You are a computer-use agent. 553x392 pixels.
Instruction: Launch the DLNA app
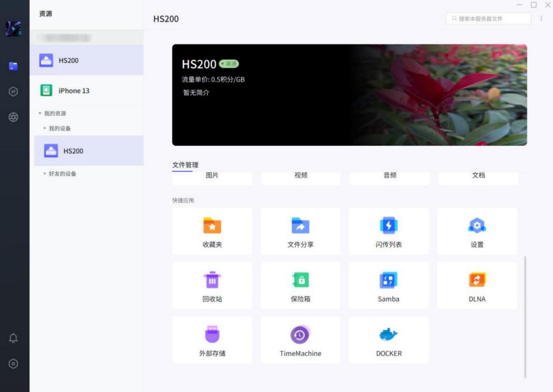point(477,280)
